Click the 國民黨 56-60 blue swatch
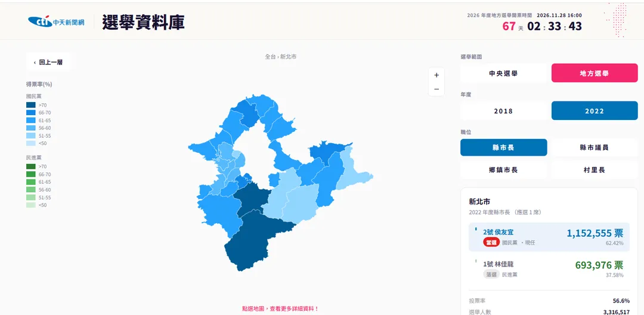 tap(31, 128)
